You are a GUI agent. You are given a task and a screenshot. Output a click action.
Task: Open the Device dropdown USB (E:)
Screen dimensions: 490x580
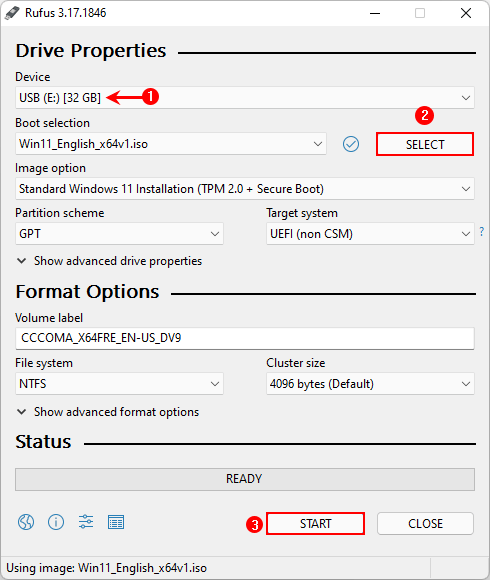(x=244, y=98)
